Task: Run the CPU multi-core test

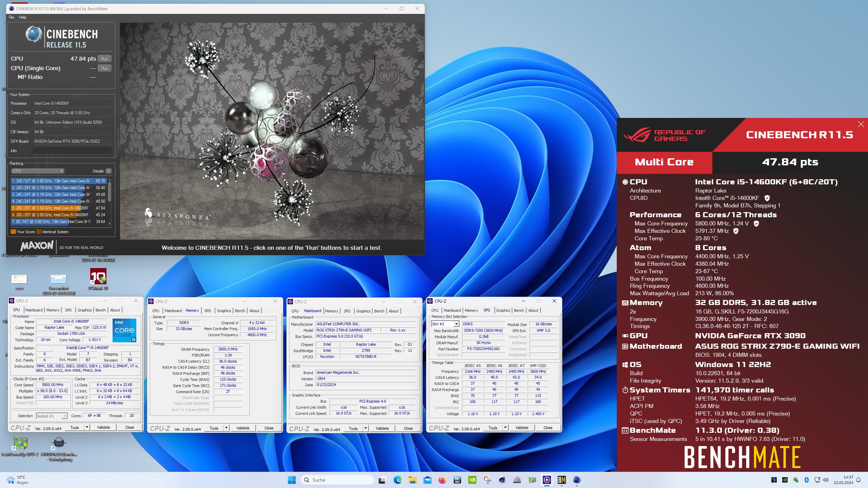Action: (x=105, y=59)
